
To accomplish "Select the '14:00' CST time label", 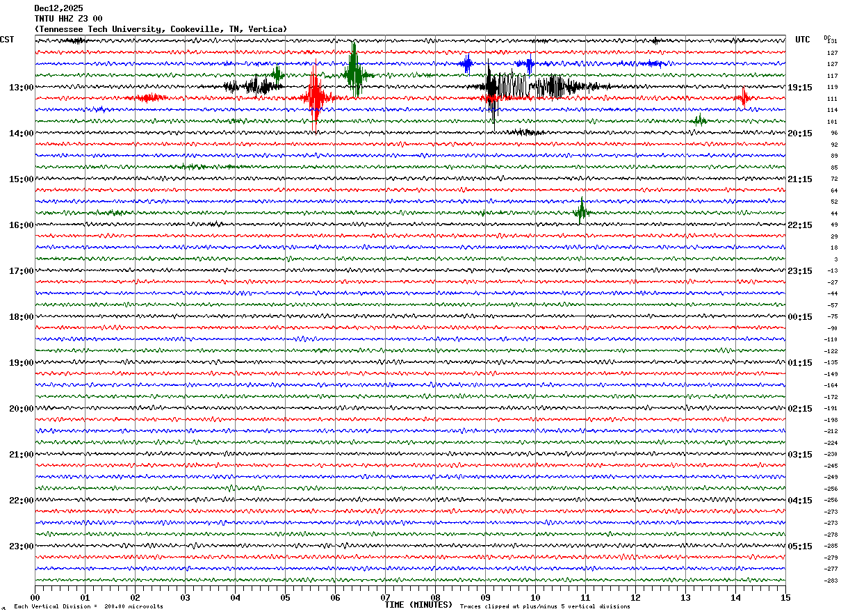I will point(22,133).
